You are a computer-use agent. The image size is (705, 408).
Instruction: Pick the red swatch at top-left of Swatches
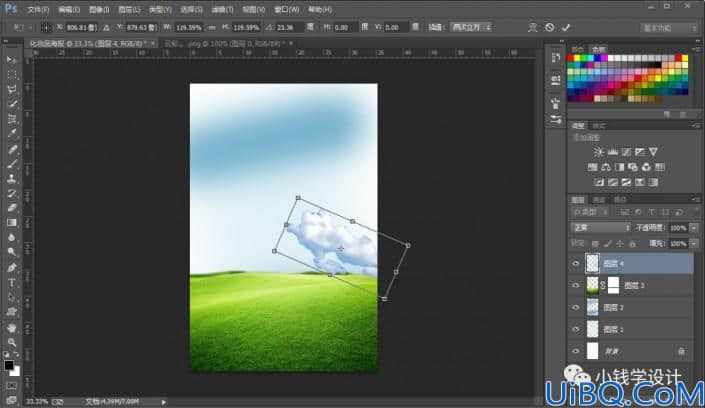coord(571,58)
